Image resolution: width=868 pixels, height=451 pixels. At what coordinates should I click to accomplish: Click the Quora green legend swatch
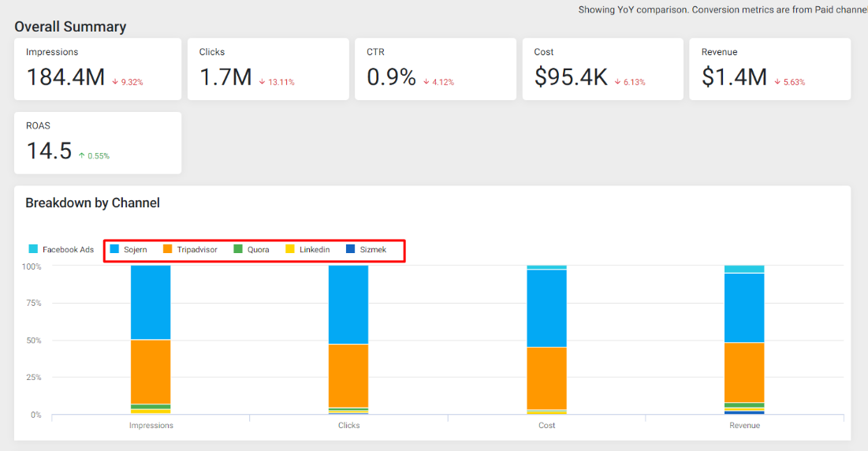tap(238, 249)
